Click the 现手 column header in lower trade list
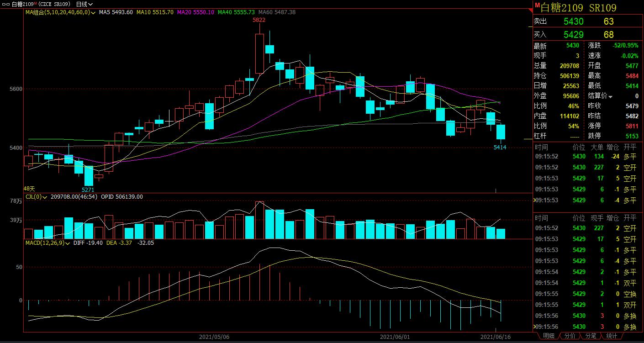644x343 pixels. 597,218
